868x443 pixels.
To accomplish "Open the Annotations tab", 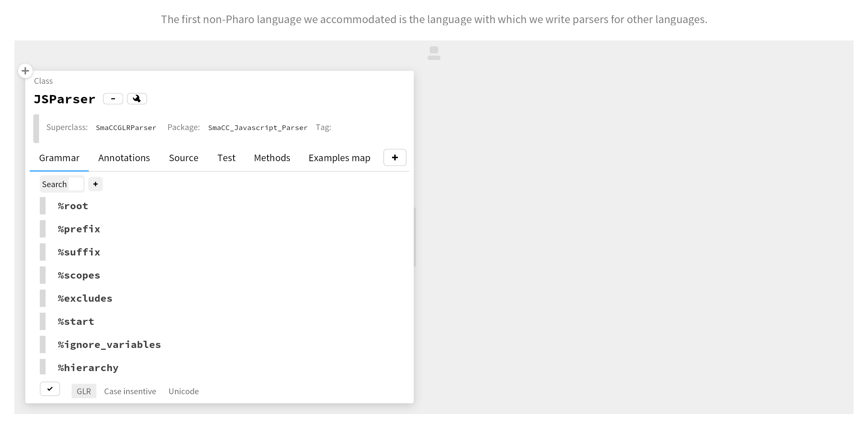I will tap(124, 158).
